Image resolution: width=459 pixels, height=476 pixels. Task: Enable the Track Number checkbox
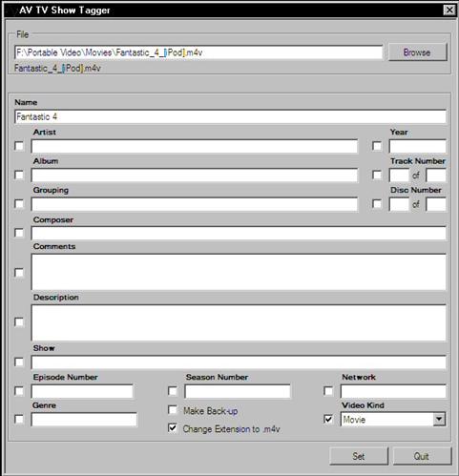click(x=377, y=175)
